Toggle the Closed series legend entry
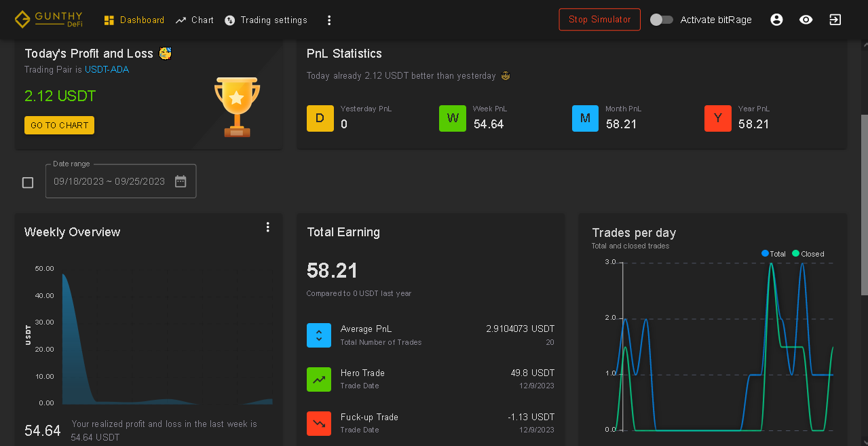 (808, 254)
